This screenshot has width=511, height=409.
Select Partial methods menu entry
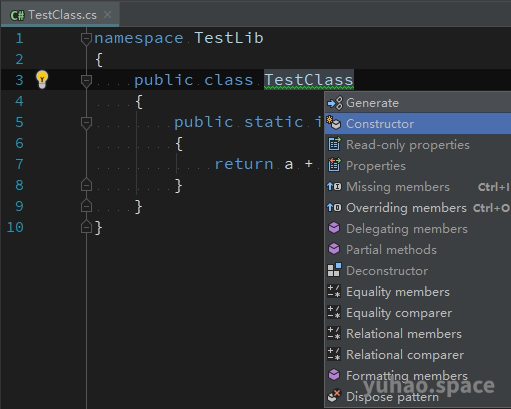pos(418,250)
